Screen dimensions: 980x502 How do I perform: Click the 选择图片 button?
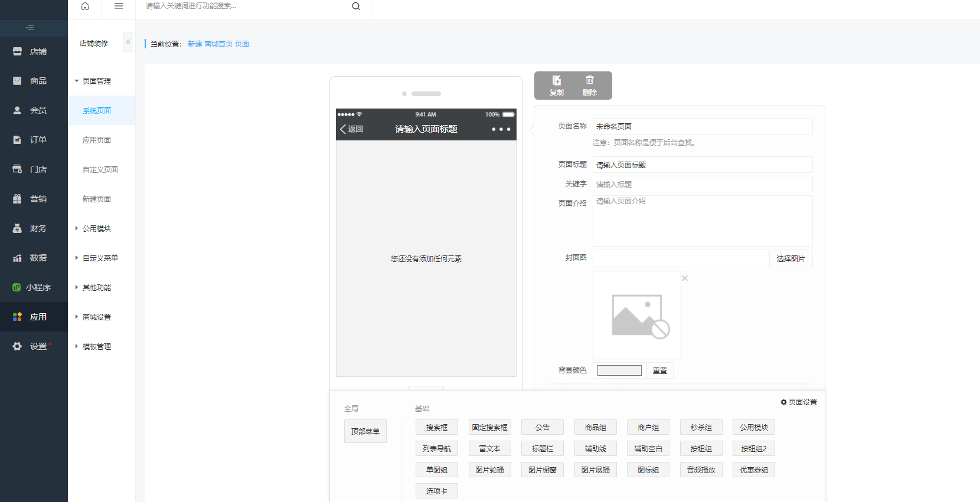tap(790, 259)
